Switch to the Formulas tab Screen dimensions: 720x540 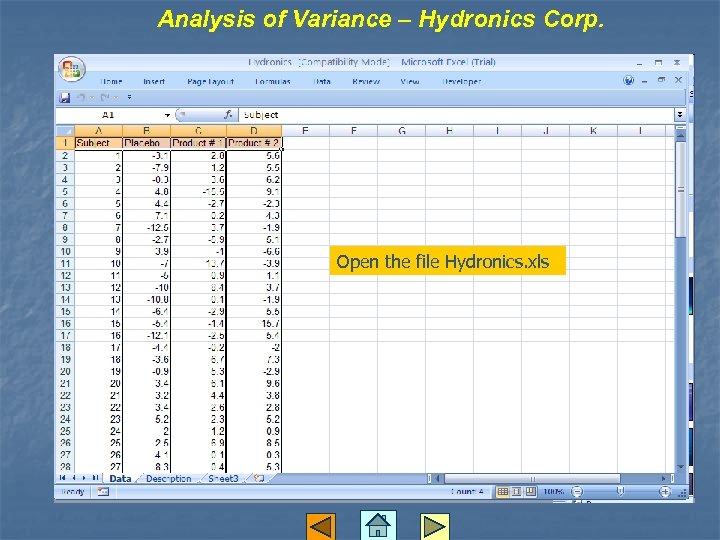pos(273,81)
